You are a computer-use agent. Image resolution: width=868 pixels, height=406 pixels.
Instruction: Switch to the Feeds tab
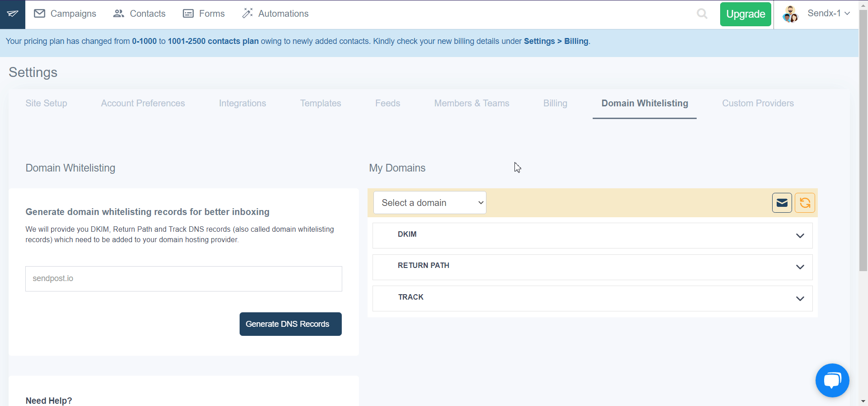(x=387, y=103)
